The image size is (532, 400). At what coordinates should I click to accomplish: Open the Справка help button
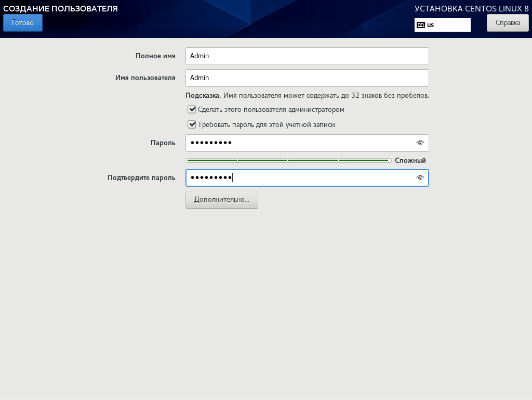click(x=508, y=23)
